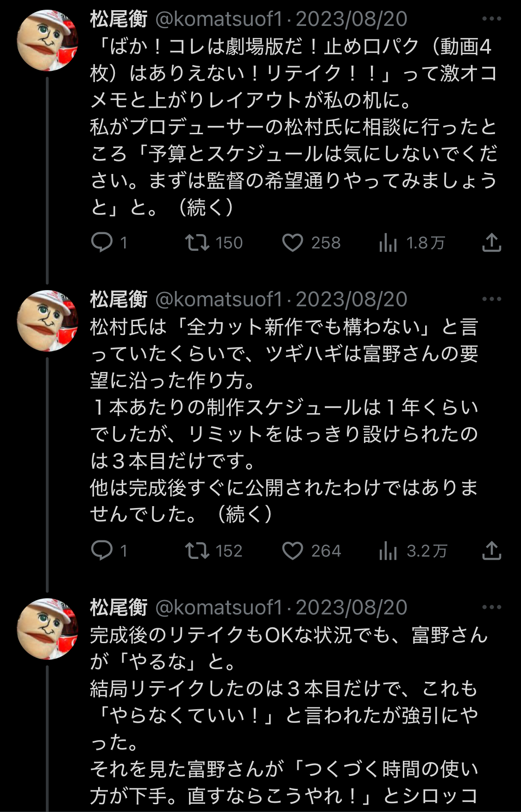Image resolution: width=521 pixels, height=812 pixels.
Task: View analytics of the 1.8万 views tweet
Action: click(x=388, y=242)
